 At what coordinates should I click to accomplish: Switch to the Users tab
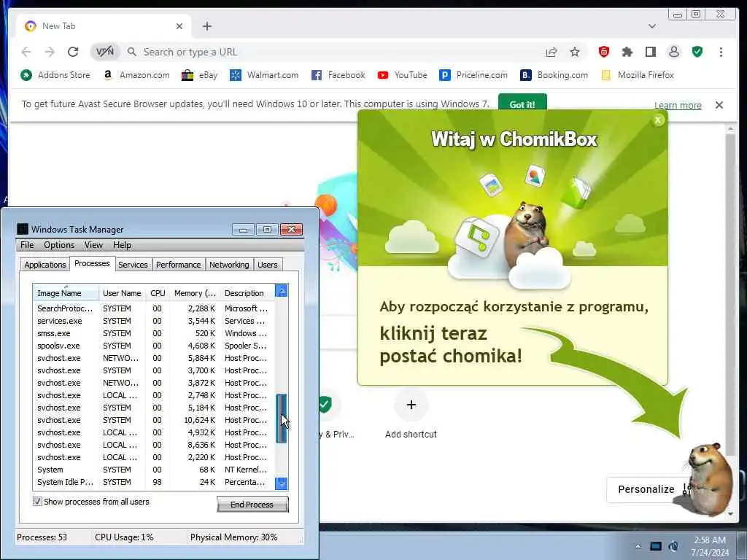point(267,265)
